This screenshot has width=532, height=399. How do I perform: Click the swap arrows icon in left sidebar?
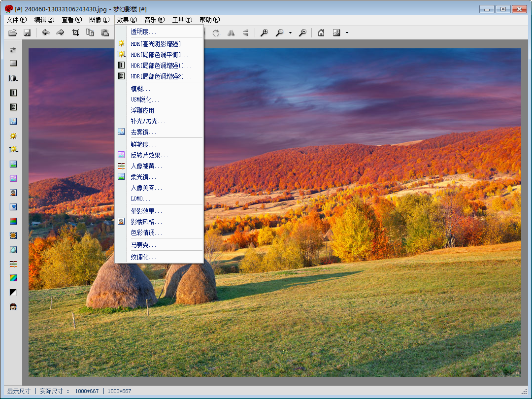(13, 49)
